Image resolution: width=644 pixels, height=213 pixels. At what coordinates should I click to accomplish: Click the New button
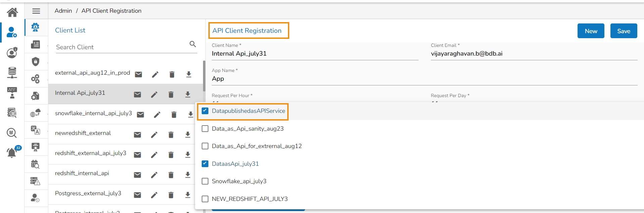pos(591,31)
